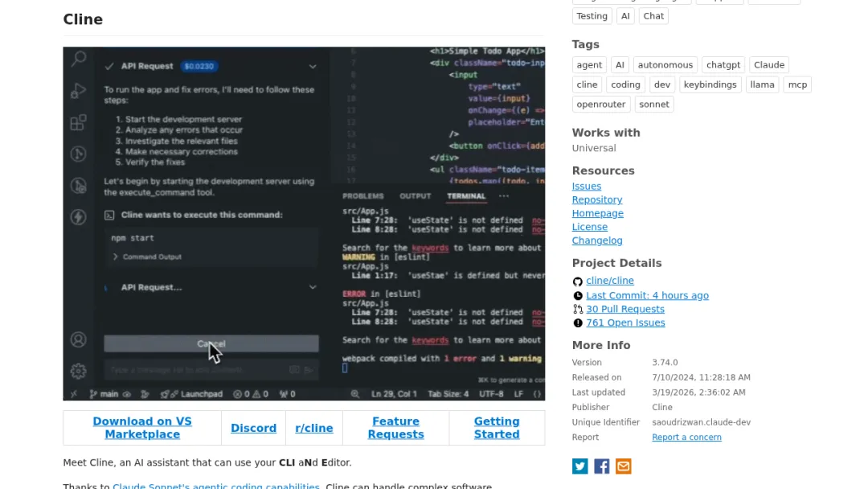
Task: Open the Download on VS Marketplace link
Action: click(142, 428)
